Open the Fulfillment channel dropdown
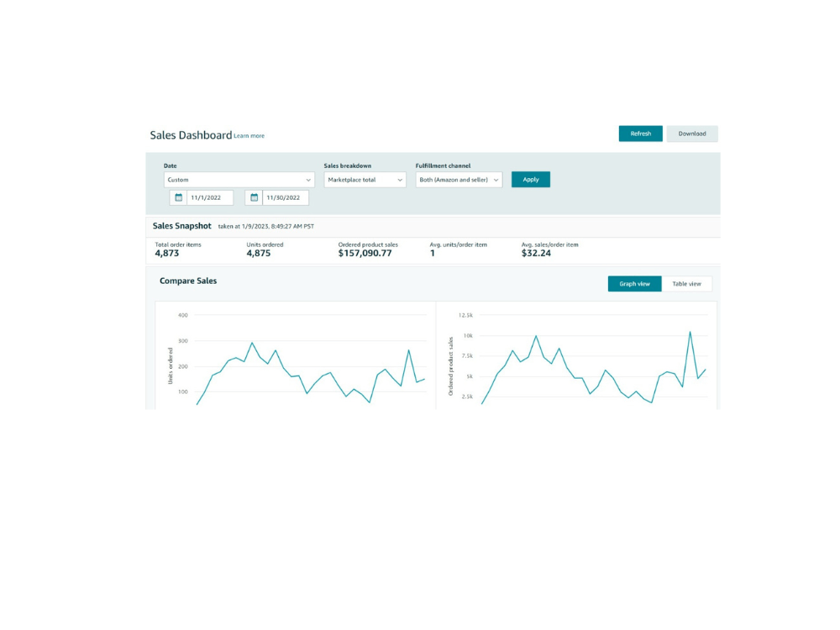The image size is (840, 630). point(459,180)
